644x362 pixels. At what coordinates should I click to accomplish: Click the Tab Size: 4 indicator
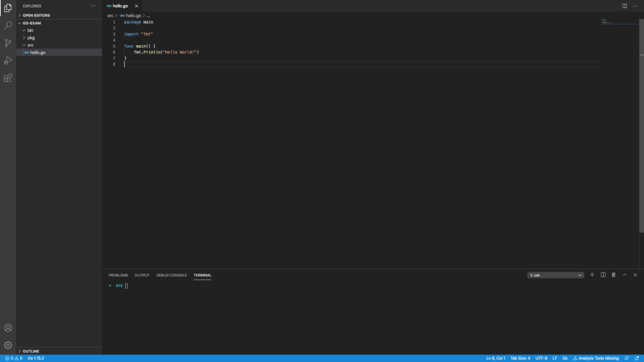(x=520, y=358)
